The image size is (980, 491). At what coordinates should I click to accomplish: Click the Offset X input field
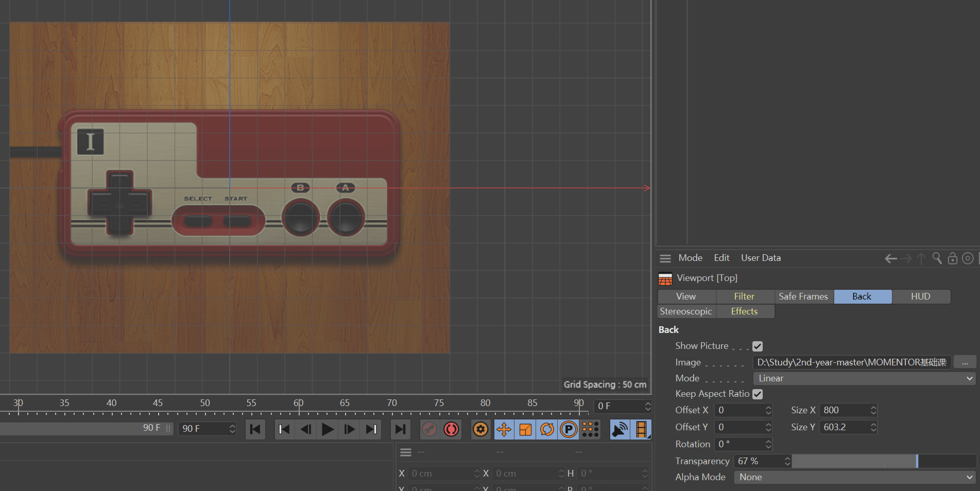tap(739, 410)
